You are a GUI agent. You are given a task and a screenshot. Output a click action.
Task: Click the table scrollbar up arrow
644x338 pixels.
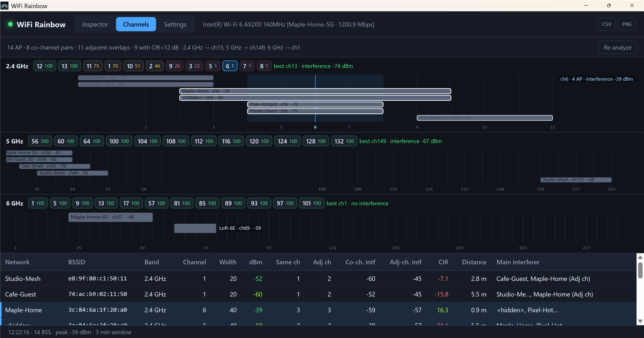coord(640,257)
